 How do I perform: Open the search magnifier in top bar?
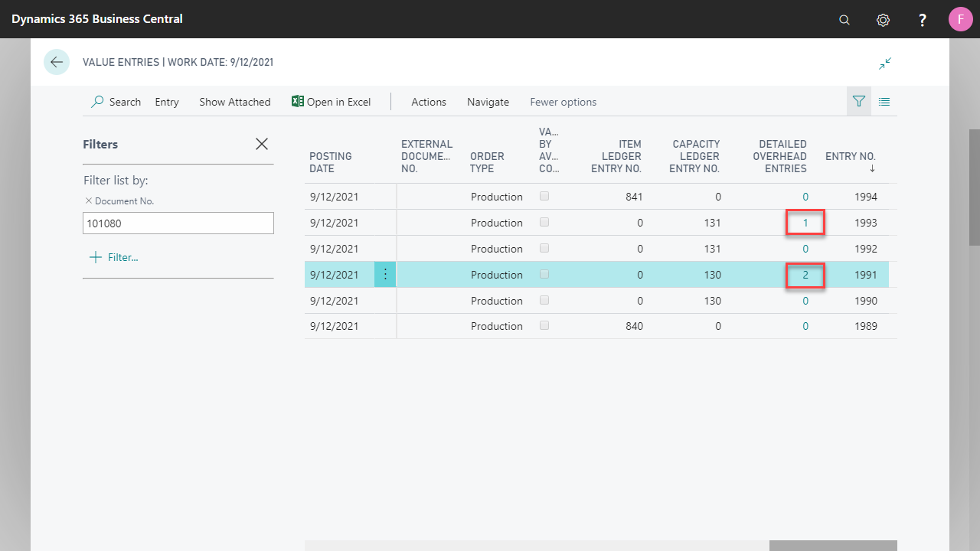(x=844, y=20)
